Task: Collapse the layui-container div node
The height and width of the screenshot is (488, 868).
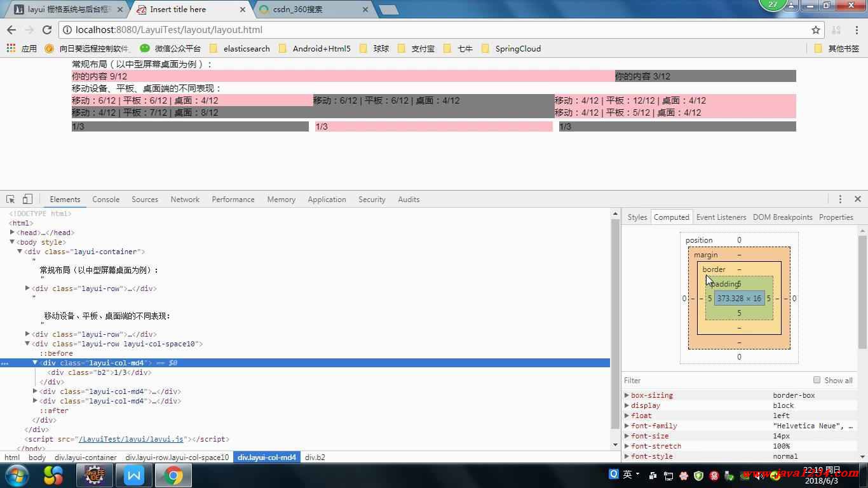Action: (x=20, y=252)
